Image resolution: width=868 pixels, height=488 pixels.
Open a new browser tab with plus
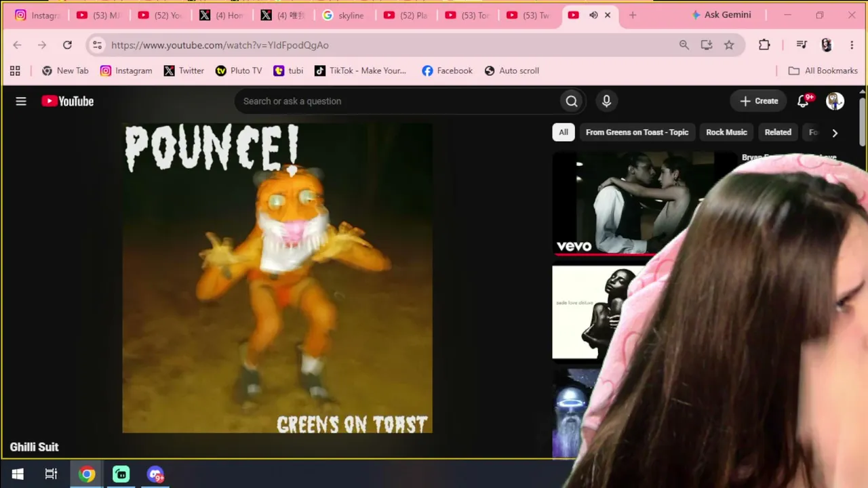(633, 15)
